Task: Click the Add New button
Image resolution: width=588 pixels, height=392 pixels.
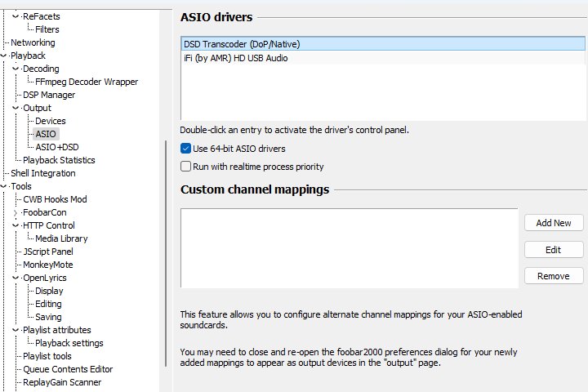Action: coord(553,223)
